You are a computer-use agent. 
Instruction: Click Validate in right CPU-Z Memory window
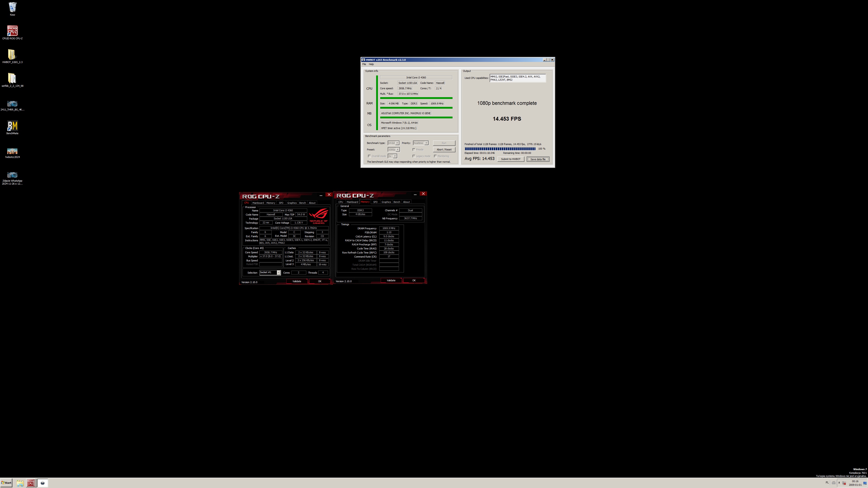pos(391,280)
